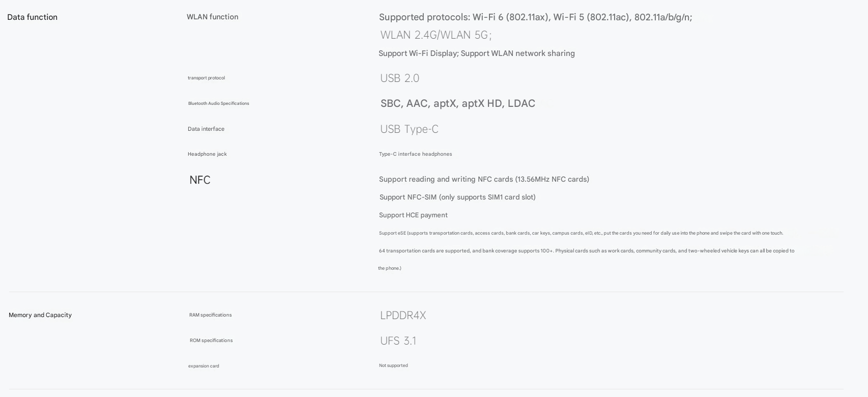Click the USB Type-C value

click(x=409, y=129)
